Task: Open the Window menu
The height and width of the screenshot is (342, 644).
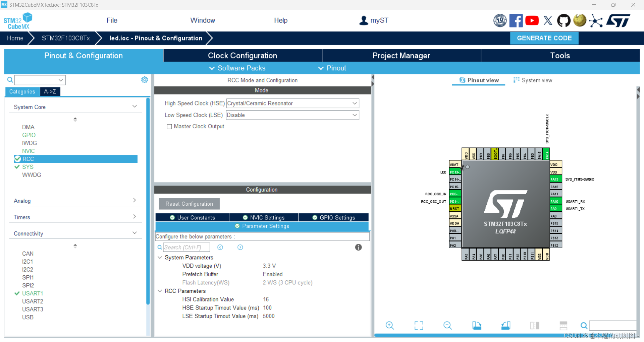Action: pos(203,20)
